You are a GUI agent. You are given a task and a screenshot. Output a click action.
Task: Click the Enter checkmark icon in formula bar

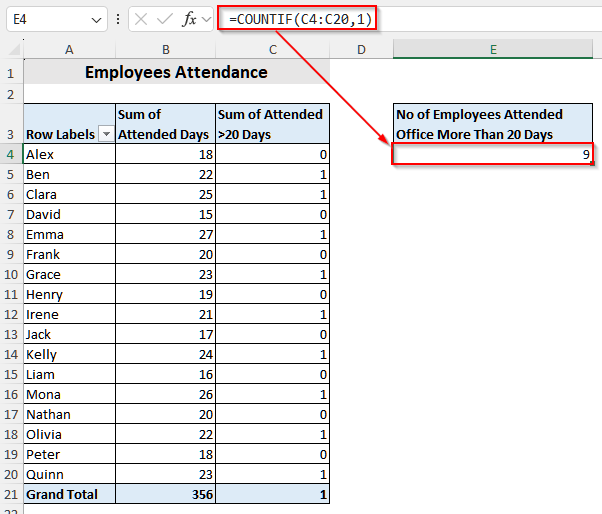pos(165,19)
